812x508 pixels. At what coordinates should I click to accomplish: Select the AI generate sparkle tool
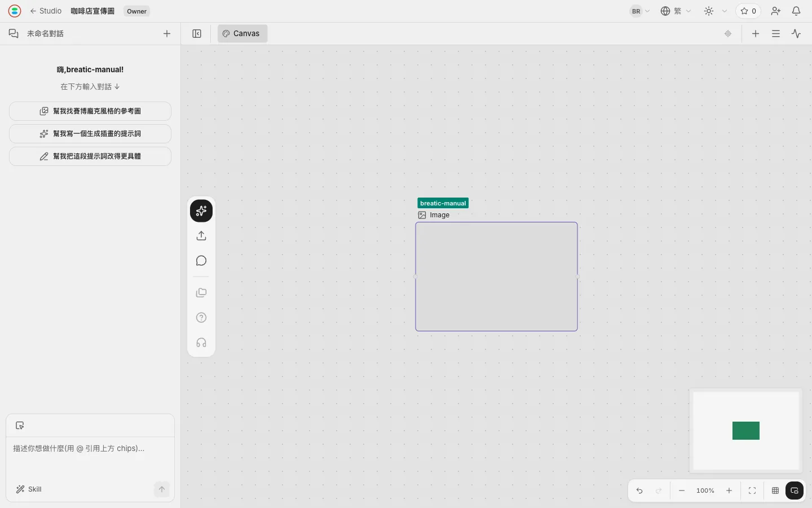(201, 211)
